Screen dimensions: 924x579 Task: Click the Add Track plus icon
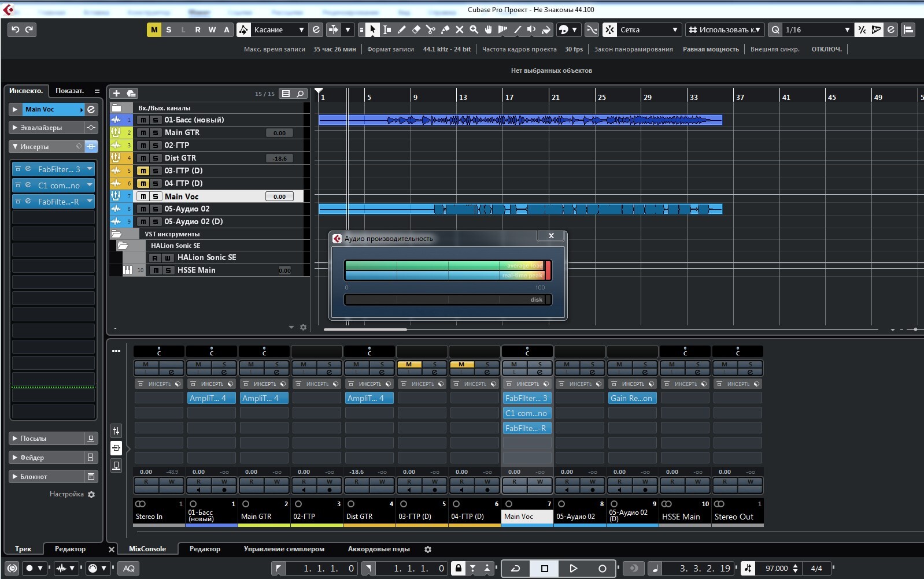pos(116,94)
